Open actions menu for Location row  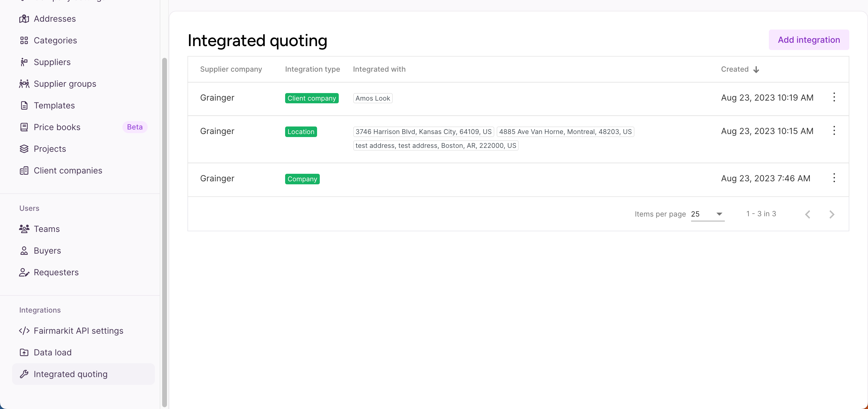tap(834, 131)
